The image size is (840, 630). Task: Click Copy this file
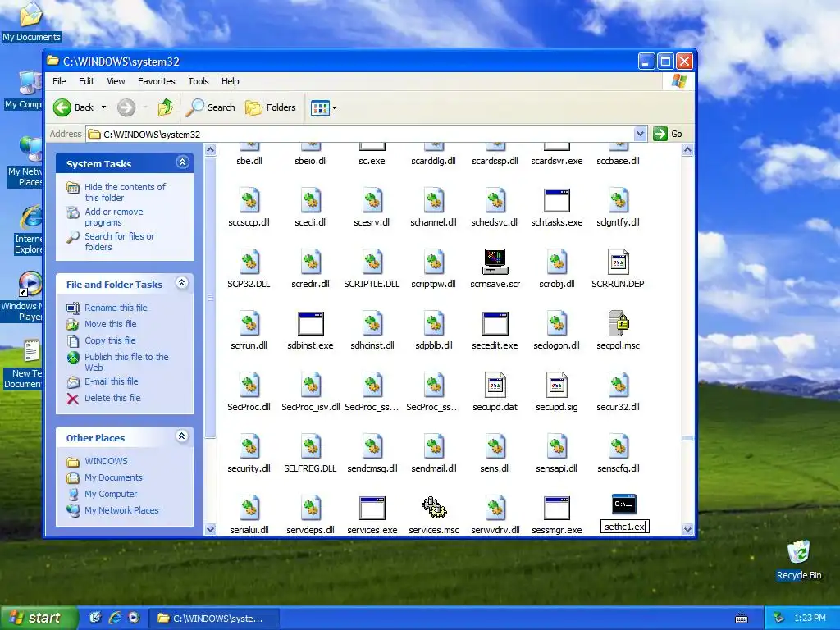click(110, 340)
